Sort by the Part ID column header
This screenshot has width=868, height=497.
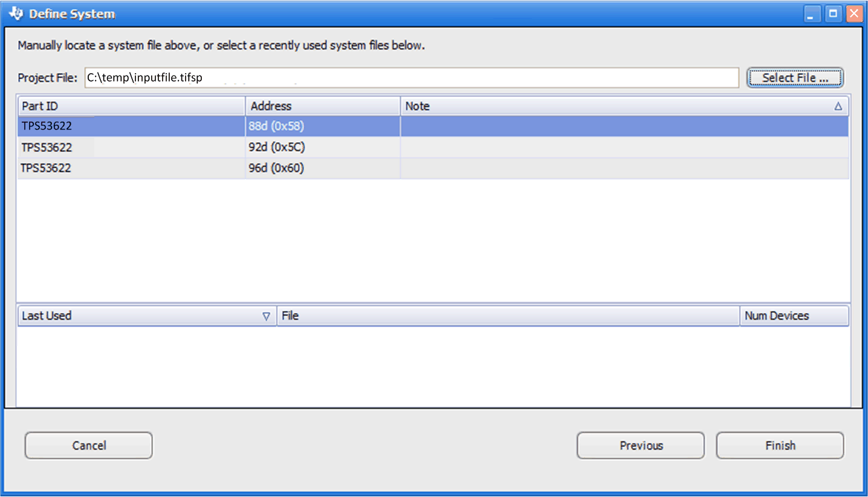click(x=131, y=106)
